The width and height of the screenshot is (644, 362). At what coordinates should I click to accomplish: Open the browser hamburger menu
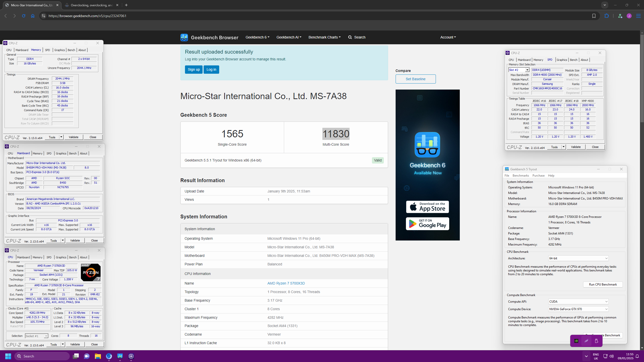click(x=638, y=16)
